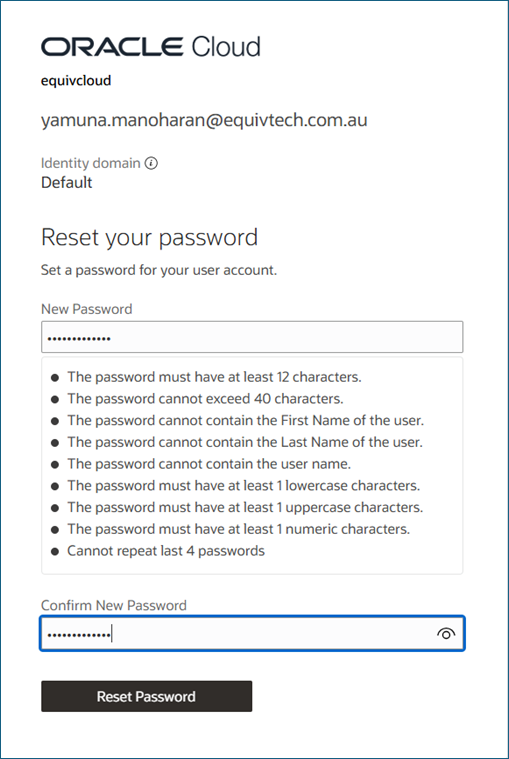Show password using the eye icon
Viewport: 509px width, 759px height.
pos(446,633)
